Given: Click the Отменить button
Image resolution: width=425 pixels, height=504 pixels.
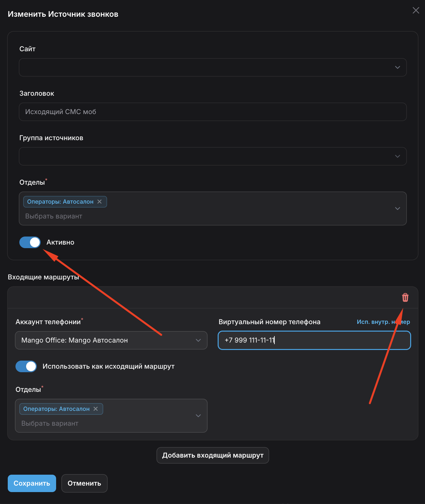Looking at the screenshot, I should [x=84, y=483].
